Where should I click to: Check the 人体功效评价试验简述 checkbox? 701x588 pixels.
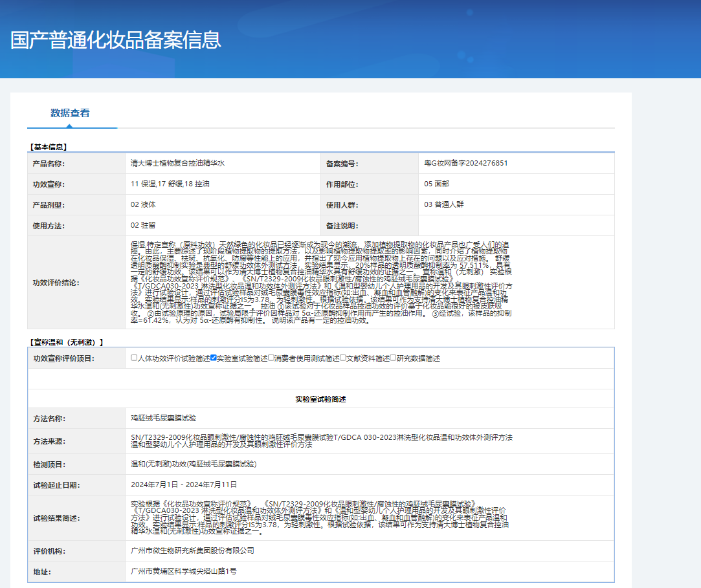[134, 358]
